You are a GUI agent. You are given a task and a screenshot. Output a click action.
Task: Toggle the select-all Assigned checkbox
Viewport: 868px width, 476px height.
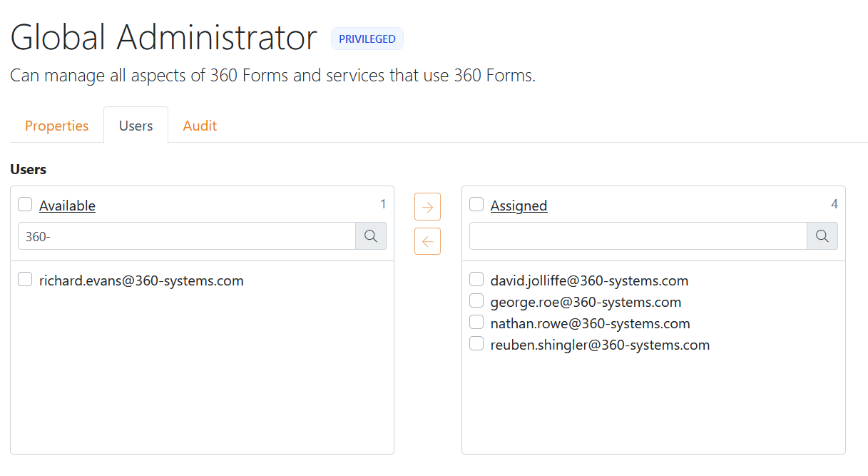pos(476,205)
